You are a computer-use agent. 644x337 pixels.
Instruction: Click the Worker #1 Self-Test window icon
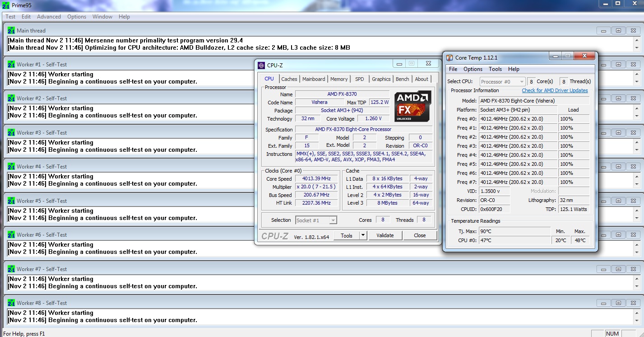(11, 65)
